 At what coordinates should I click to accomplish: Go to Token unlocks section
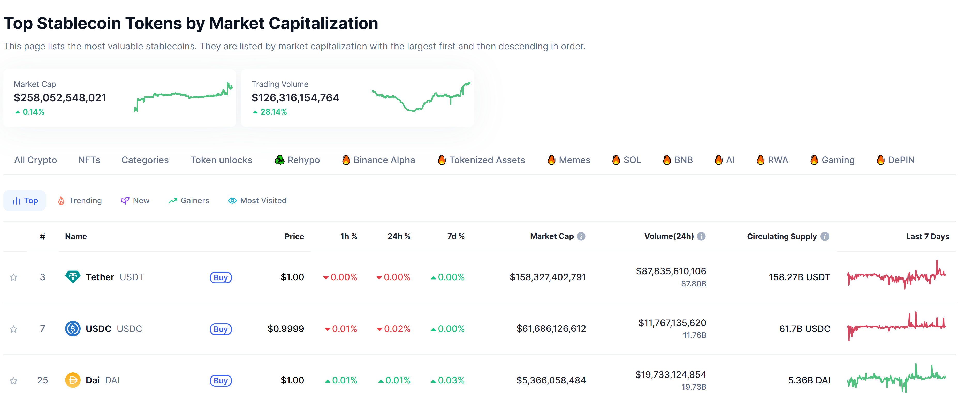[x=221, y=160]
